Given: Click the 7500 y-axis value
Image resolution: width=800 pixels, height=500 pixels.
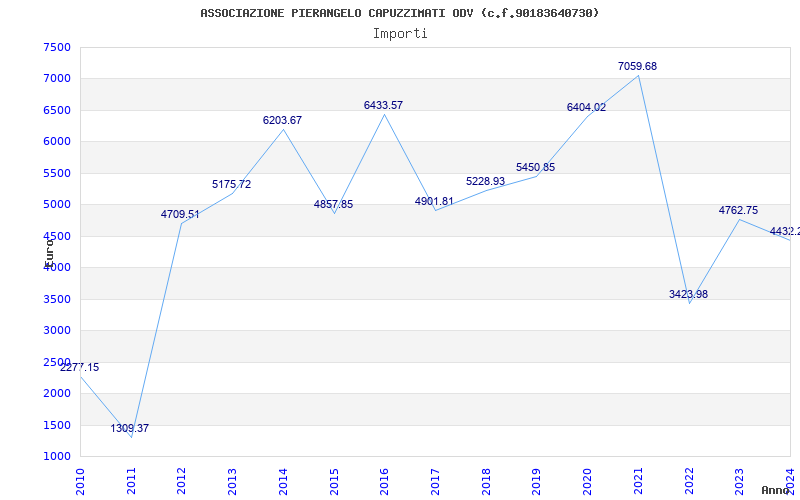Looking at the screenshot, I should [57, 47].
